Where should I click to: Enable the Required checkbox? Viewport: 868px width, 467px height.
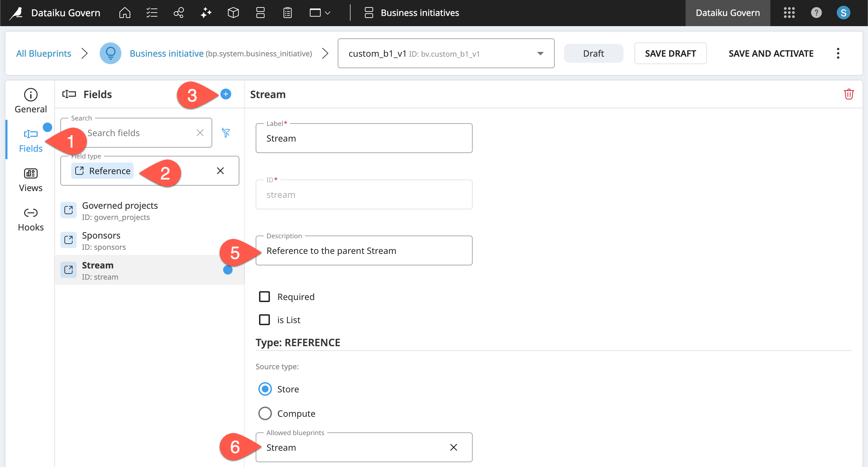point(264,297)
